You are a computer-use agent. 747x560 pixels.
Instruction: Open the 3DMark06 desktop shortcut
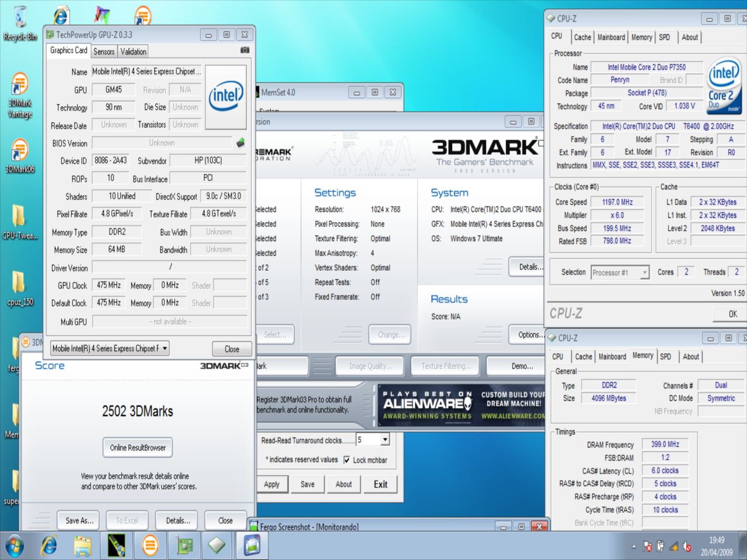19,156
